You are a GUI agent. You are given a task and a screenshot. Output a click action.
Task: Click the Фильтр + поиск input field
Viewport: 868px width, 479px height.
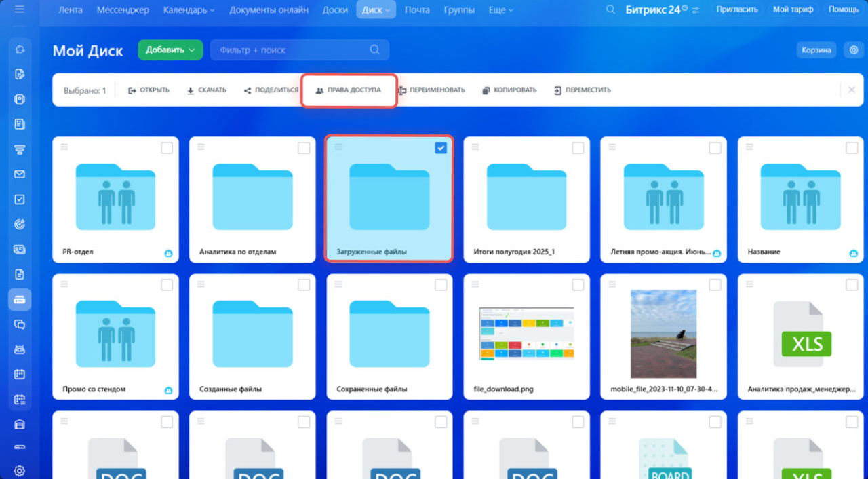(x=299, y=50)
